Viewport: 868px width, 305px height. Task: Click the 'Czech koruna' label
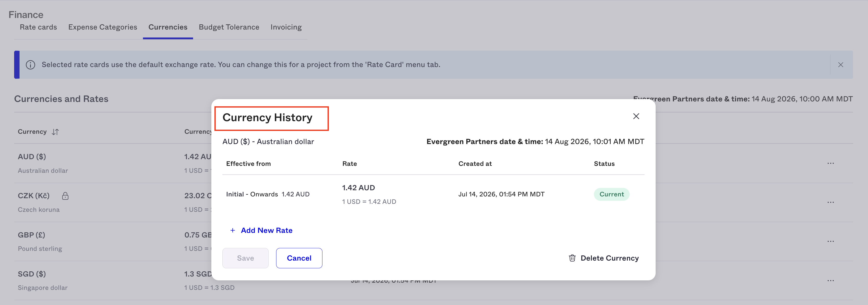tap(38, 210)
